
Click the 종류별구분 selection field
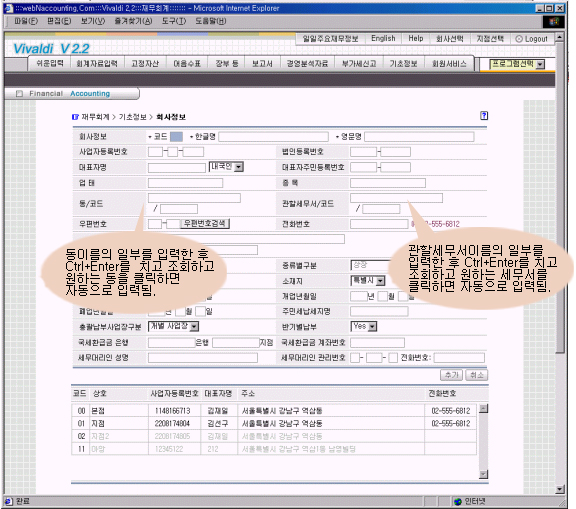[370, 265]
